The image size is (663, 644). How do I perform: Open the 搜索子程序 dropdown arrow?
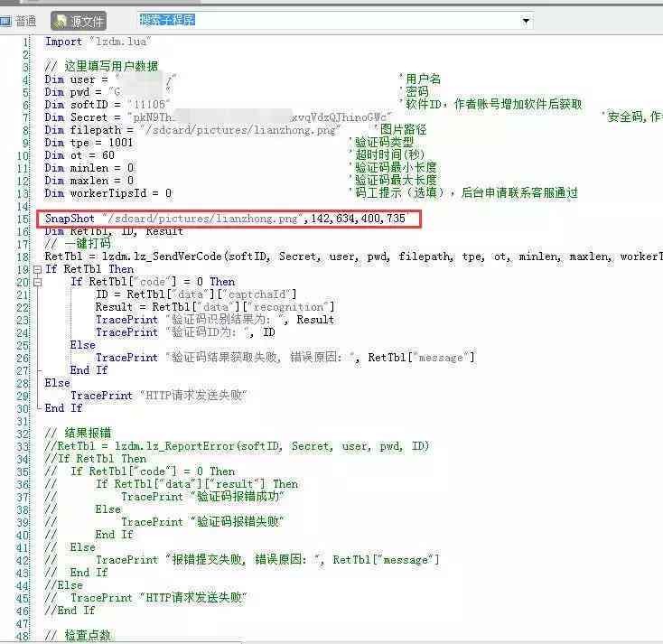pyautogui.click(x=526, y=21)
